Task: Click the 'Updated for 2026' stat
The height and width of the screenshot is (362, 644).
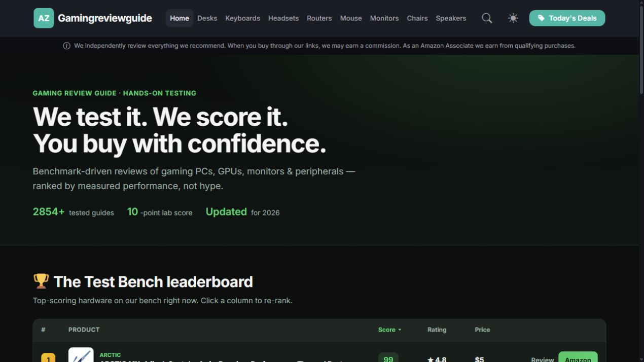Action: 242,212
